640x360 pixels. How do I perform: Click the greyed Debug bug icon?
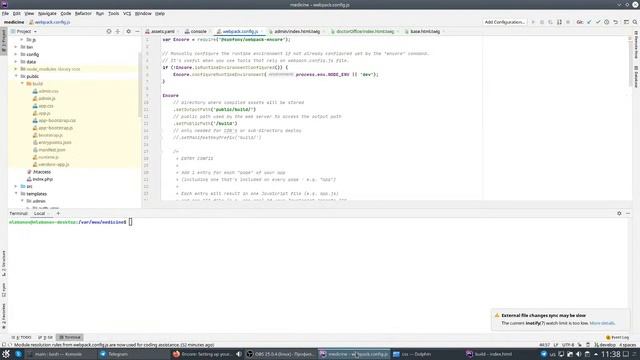click(x=542, y=22)
